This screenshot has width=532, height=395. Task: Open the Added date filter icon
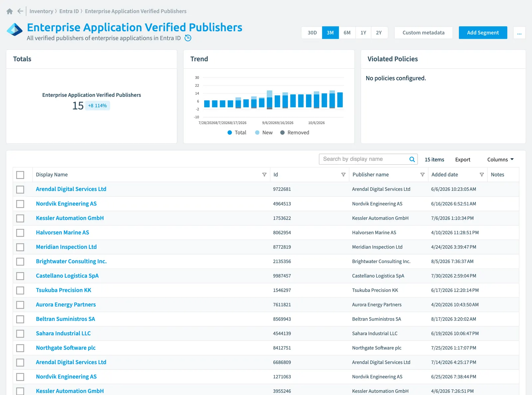tap(482, 175)
